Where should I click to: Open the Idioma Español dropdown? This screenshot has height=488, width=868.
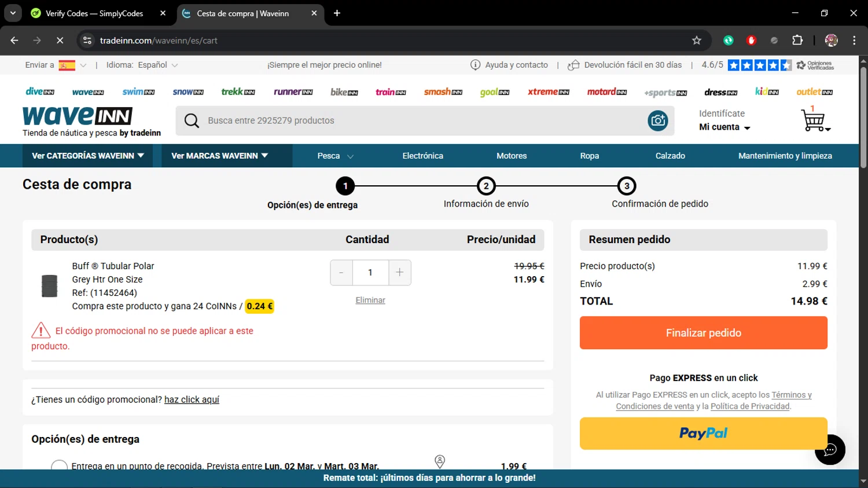pos(142,65)
